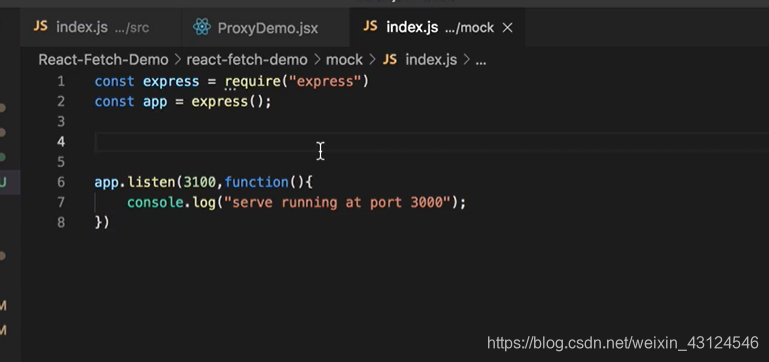Click line number 3 in the gutter
The width and height of the screenshot is (769, 362).
point(61,121)
